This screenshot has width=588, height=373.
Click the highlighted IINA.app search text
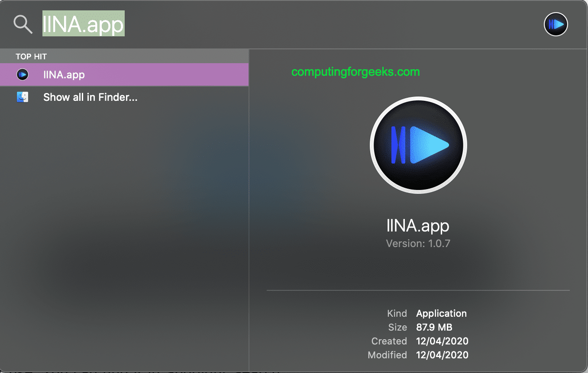click(83, 24)
